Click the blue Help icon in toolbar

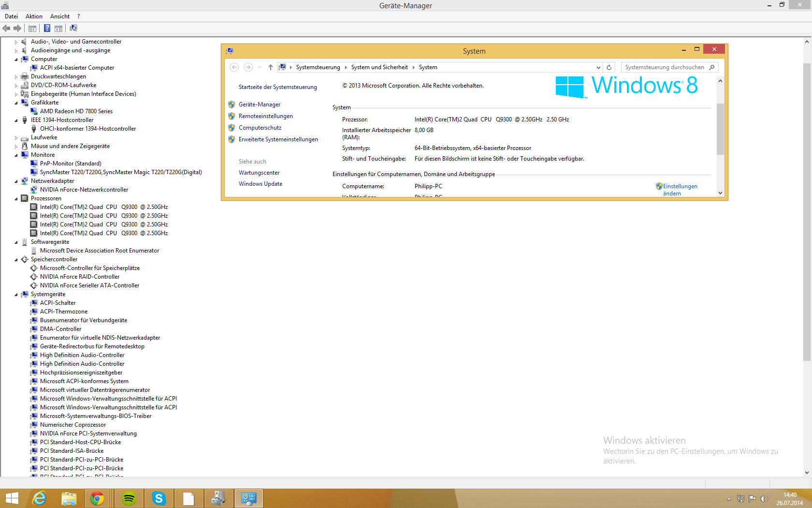[x=47, y=28]
